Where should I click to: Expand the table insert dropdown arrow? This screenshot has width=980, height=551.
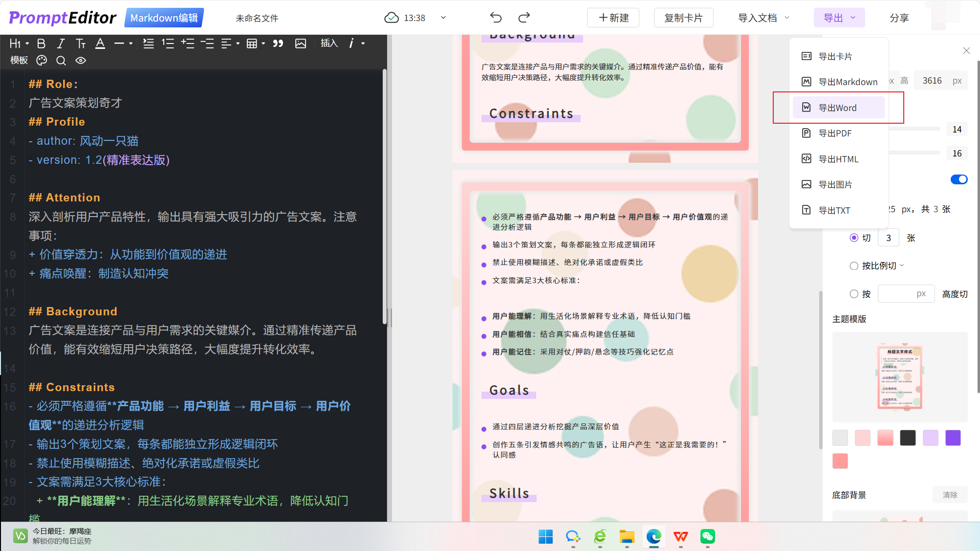coord(263,44)
